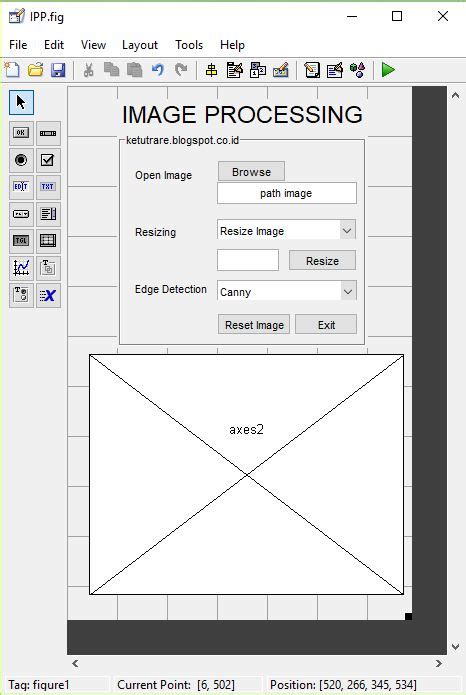Select the ActiveX Control palette tool
Screen dimensions: 466x695
(x=48, y=295)
